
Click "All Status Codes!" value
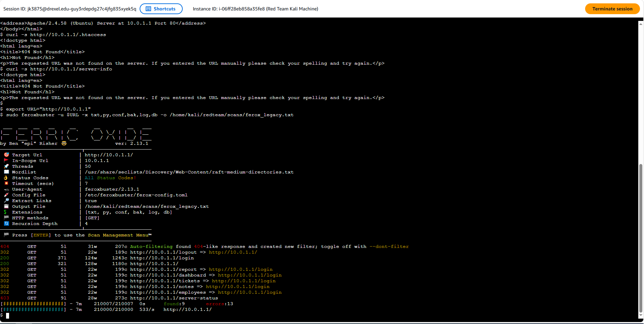(x=110, y=177)
